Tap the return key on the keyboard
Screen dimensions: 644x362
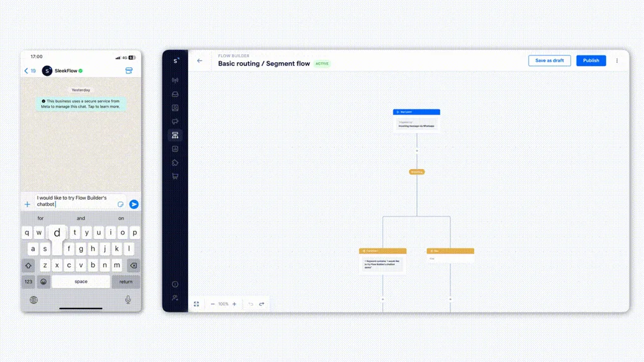126,282
